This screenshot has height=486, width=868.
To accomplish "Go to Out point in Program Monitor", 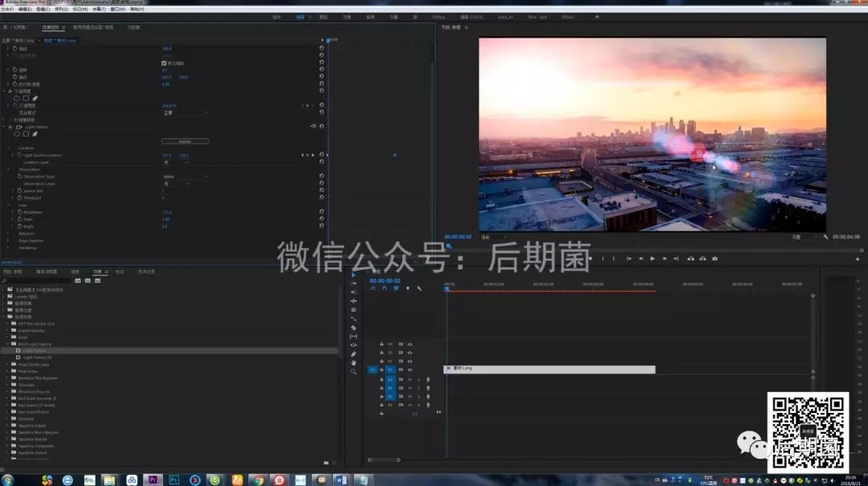I will point(676,259).
